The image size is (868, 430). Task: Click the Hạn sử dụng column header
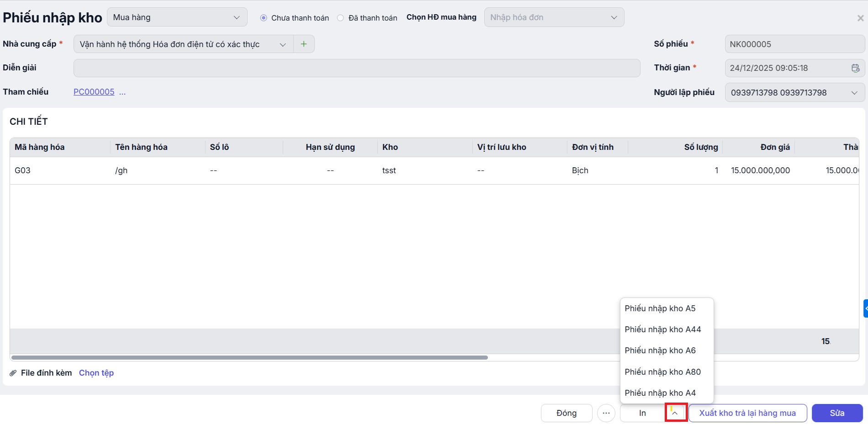[330, 147]
